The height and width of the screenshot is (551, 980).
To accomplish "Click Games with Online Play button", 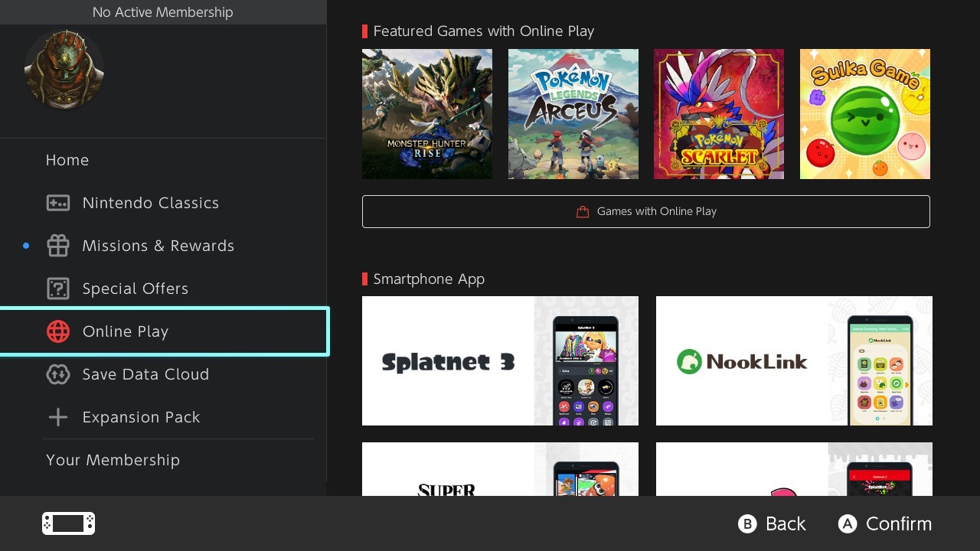I will (646, 211).
